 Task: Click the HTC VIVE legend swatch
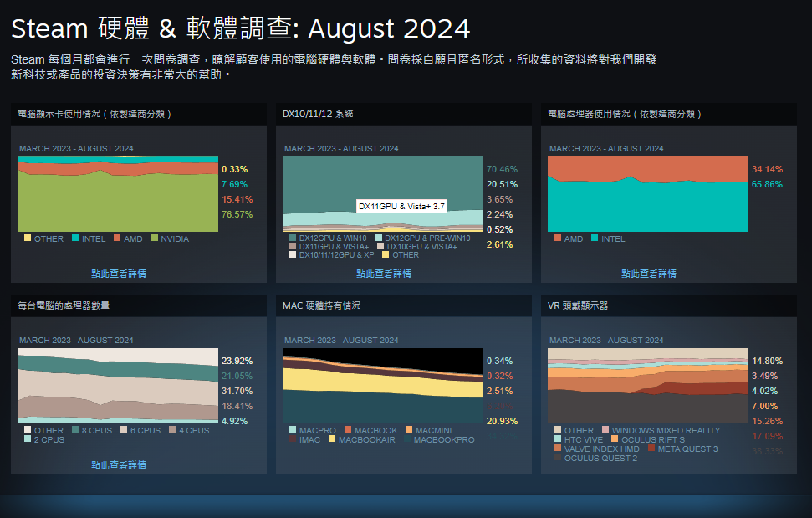[558, 439]
